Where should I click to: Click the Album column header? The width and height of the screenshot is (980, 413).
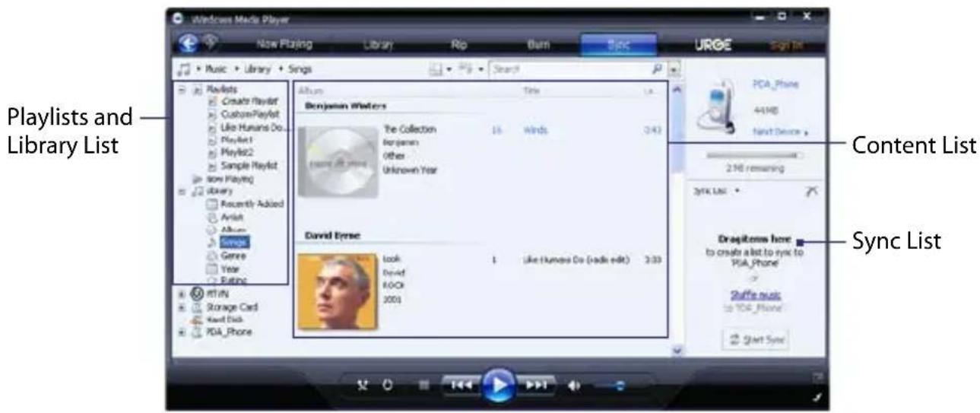click(x=312, y=91)
